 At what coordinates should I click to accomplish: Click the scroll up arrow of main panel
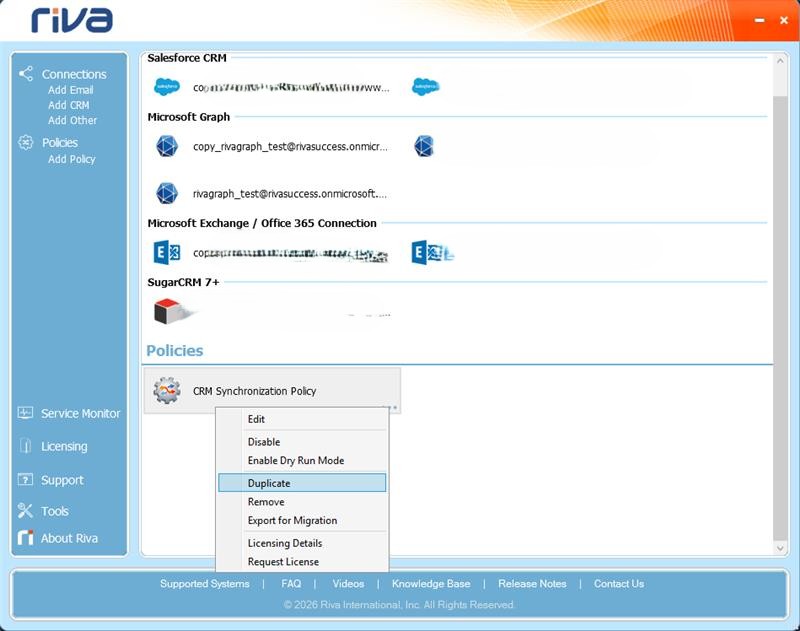780,60
